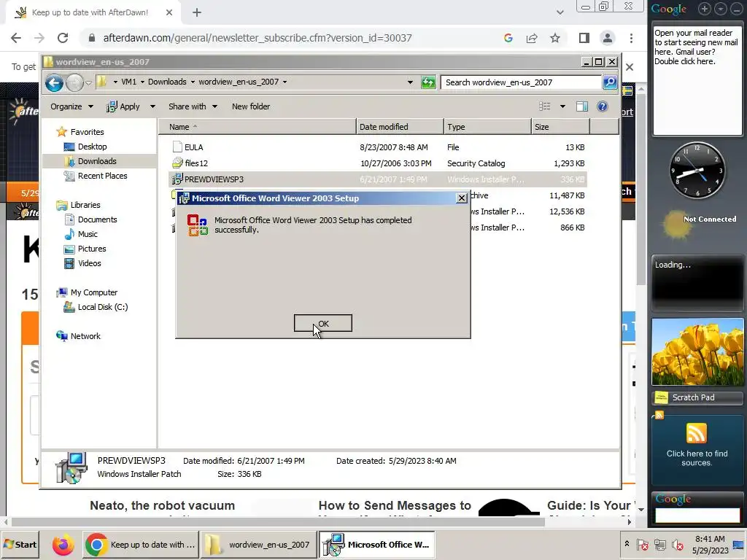Open Music library
Viewport: 747px width, 560px height.
(88, 234)
